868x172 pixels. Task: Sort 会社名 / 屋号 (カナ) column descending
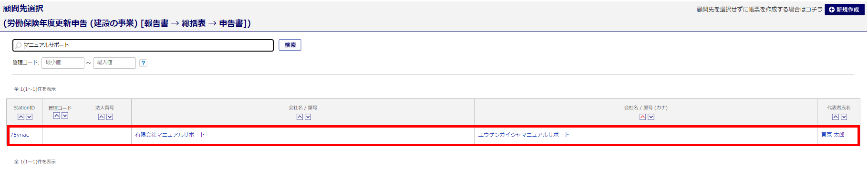[x=651, y=117]
